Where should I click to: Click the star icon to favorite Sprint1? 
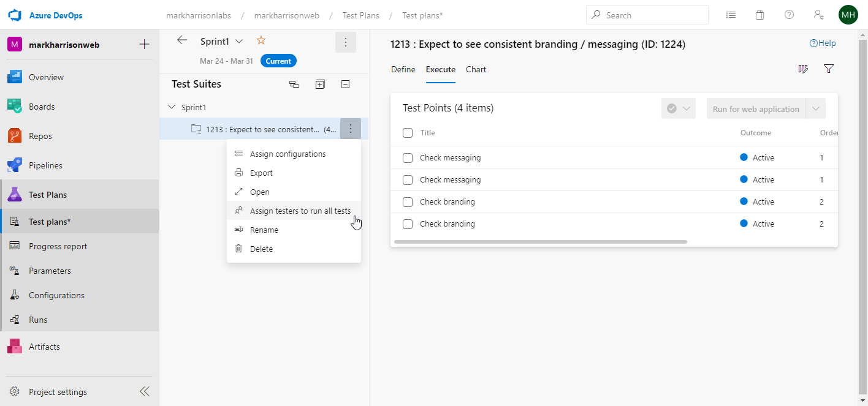pyautogui.click(x=261, y=40)
